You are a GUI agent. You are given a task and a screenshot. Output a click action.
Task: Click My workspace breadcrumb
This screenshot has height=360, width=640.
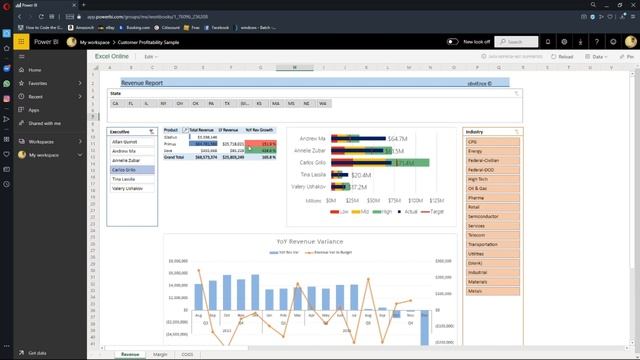(95, 42)
